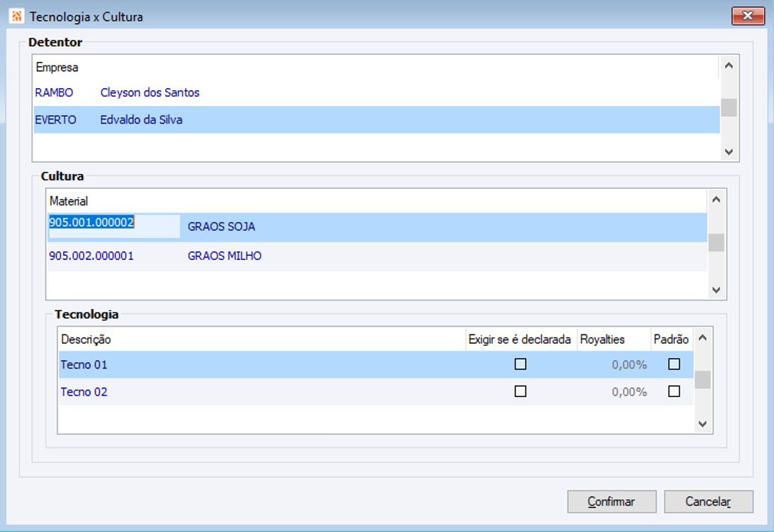This screenshot has width=774, height=532.
Task: Click down arrow in Detentor list scrollbar
Action: click(729, 152)
